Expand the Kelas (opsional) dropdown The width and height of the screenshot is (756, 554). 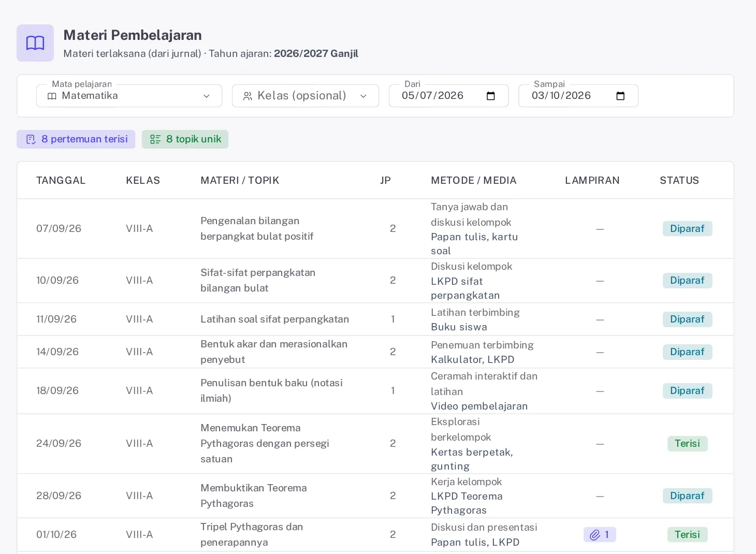[x=306, y=96]
